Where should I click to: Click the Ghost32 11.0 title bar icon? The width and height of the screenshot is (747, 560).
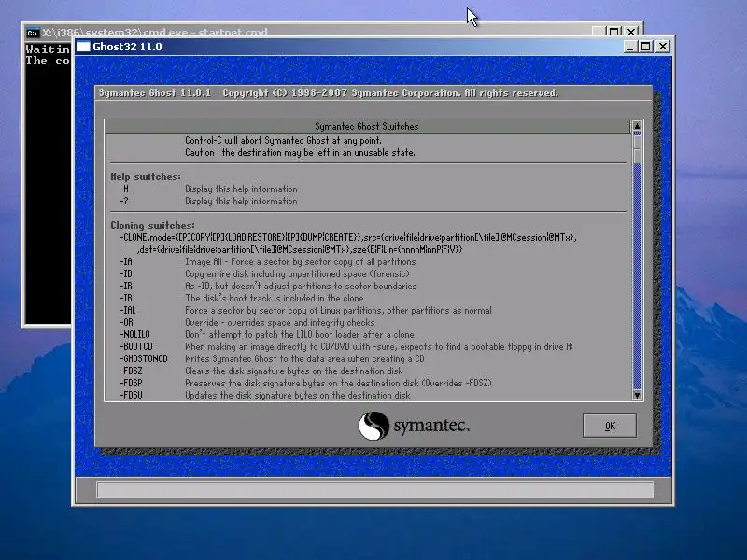tap(83, 47)
